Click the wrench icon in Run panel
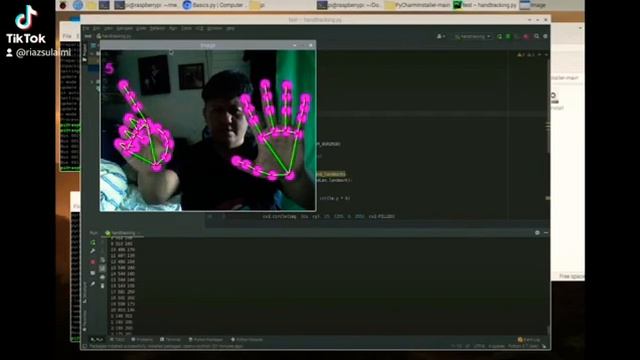Image resolution: width=640 pixels, height=360 pixels. [93, 251]
